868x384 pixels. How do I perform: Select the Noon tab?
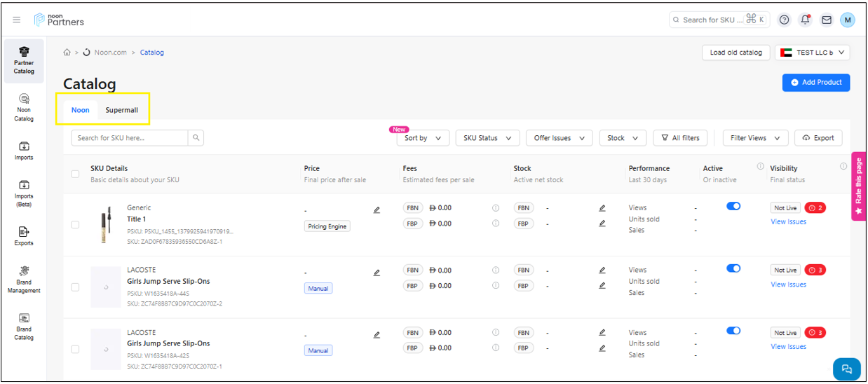(81, 110)
